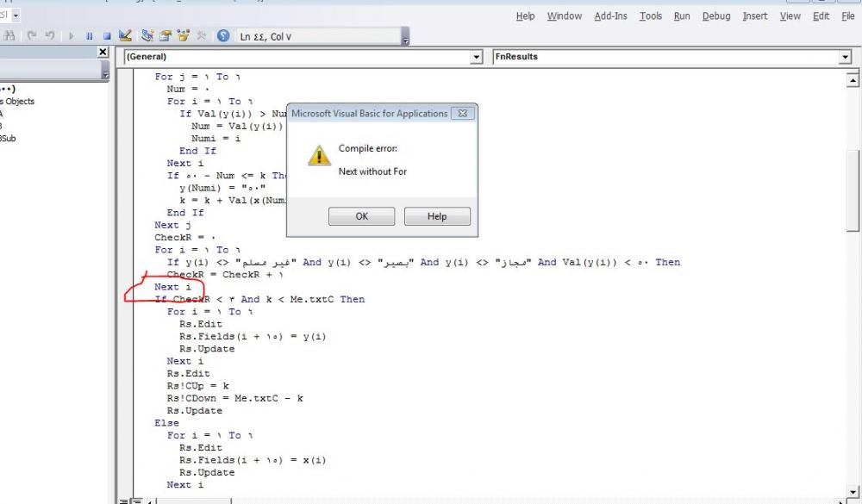
Task: Click the Run Sub play icon
Action: click(71, 36)
